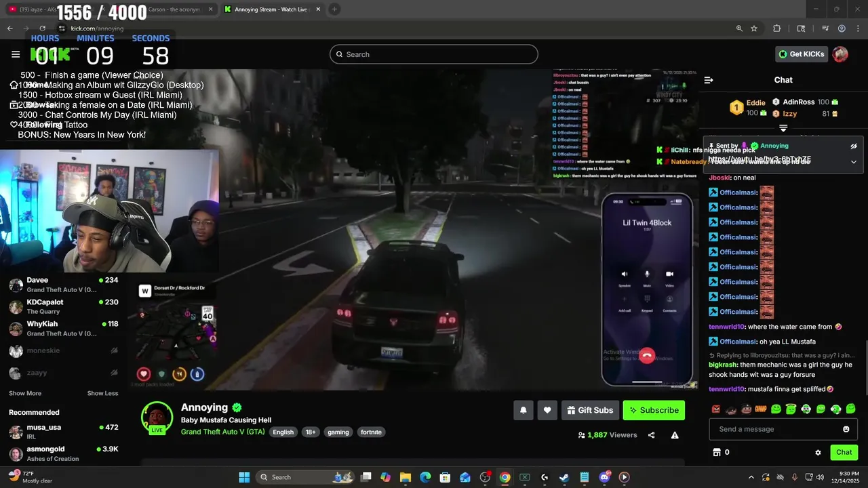Open the hamburger sidebar menu
This screenshot has height=488, width=868.
[x=16, y=54]
